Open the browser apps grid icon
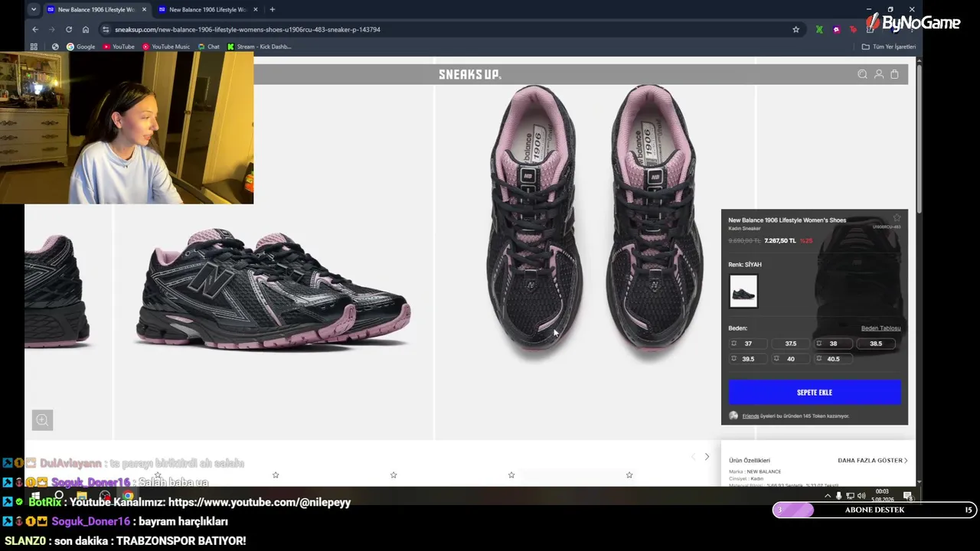 (34, 47)
